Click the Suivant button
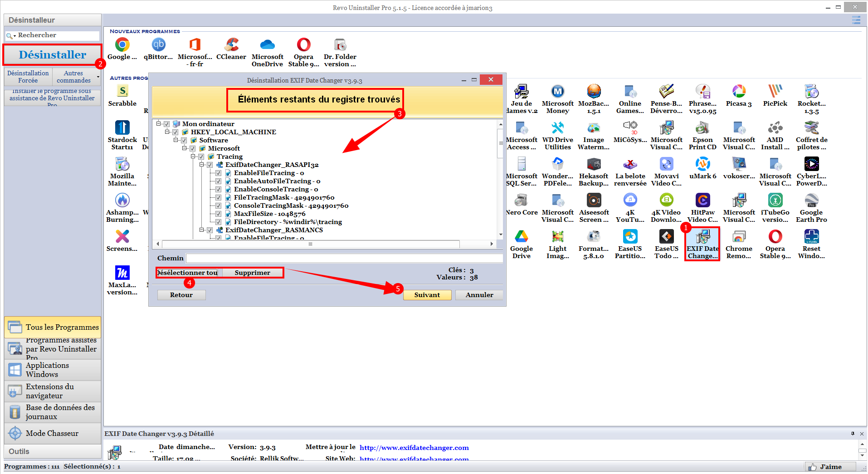This screenshot has height=474, width=868. tap(427, 295)
